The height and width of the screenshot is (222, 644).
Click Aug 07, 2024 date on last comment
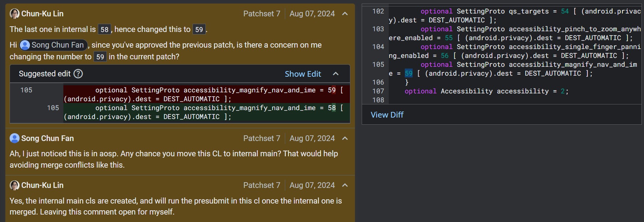click(312, 185)
